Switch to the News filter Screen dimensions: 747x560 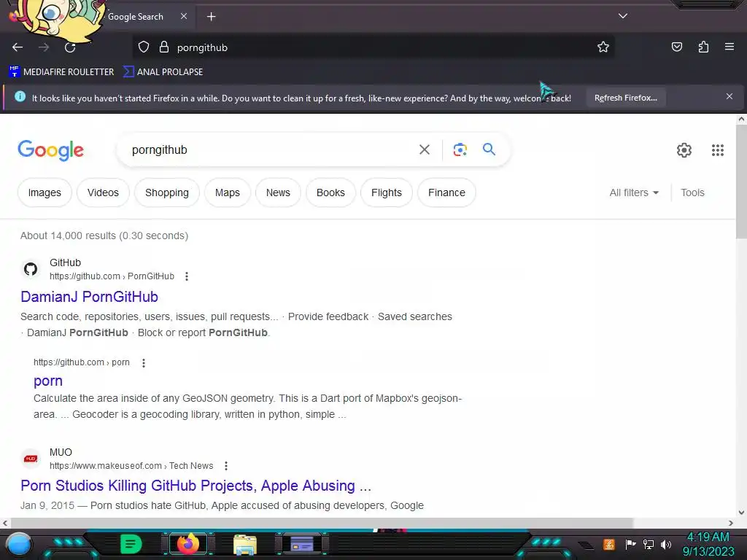[278, 192]
